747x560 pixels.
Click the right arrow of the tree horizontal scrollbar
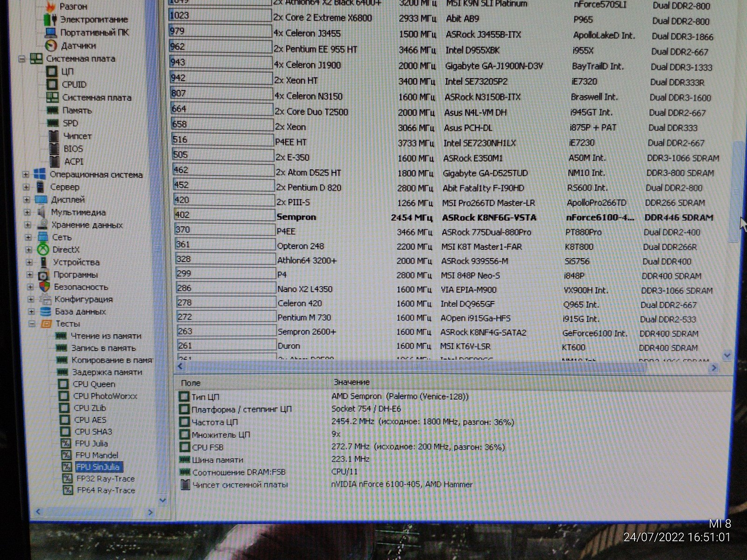tap(150, 512)
